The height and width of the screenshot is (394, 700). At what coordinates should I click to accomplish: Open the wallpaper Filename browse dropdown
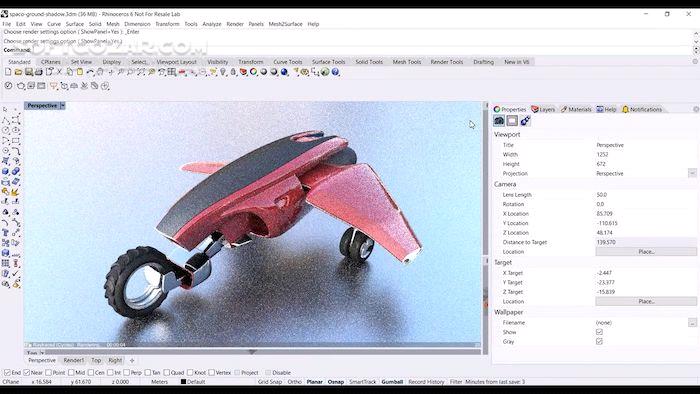(692, 322)
